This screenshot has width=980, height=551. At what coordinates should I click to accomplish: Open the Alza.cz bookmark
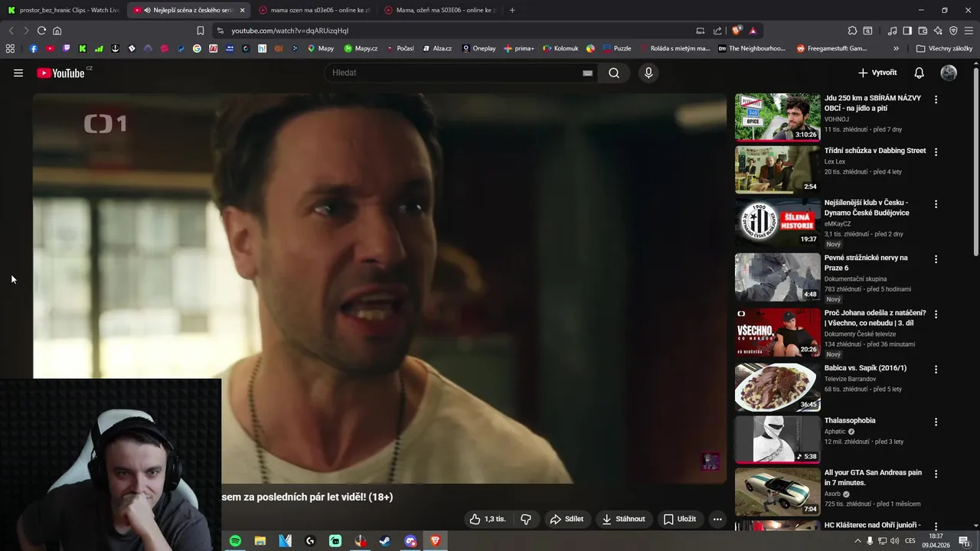coord(436,48)
